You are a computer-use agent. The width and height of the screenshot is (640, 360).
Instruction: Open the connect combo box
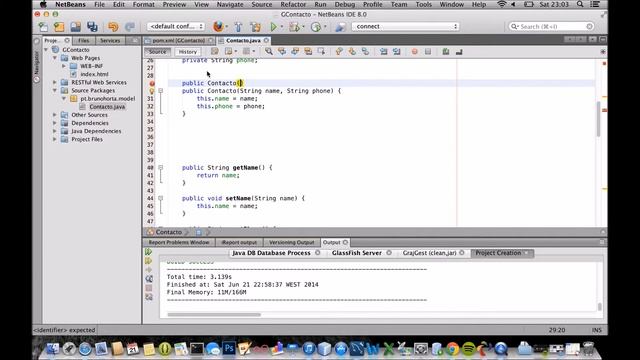(406, 27)
